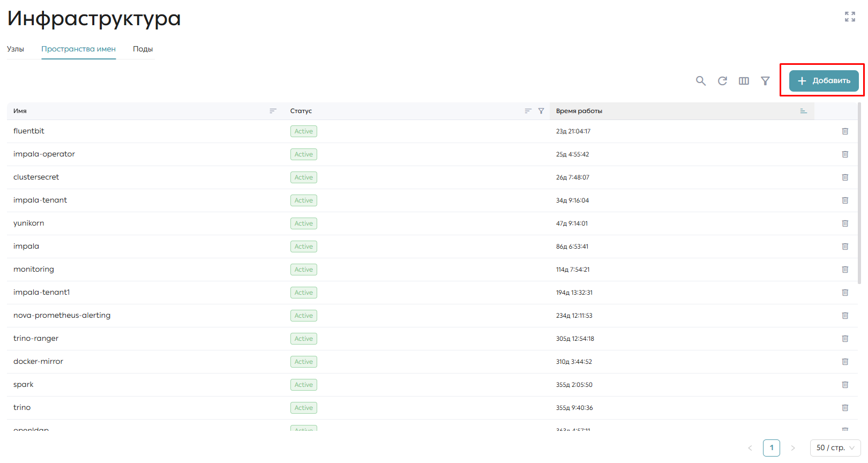
Task: Open the 50 / стр. page size dropdown
Action: pos(835,448)
